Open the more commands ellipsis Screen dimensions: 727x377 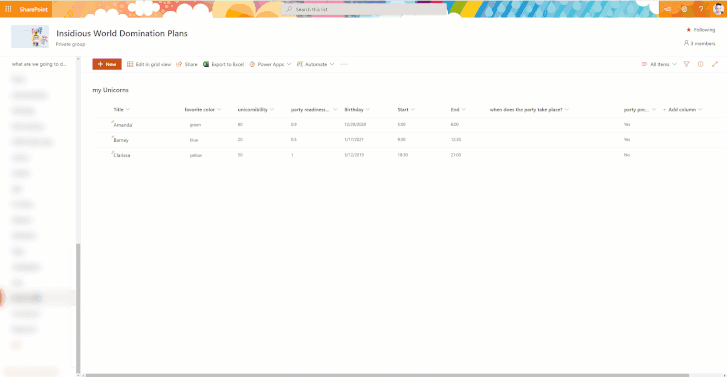click(344, 64)
